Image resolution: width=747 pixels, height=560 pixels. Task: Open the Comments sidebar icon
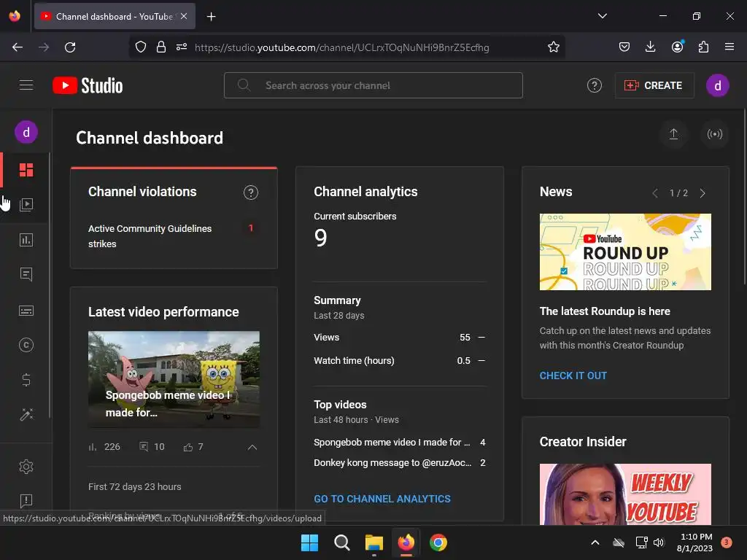coord(26,275)
